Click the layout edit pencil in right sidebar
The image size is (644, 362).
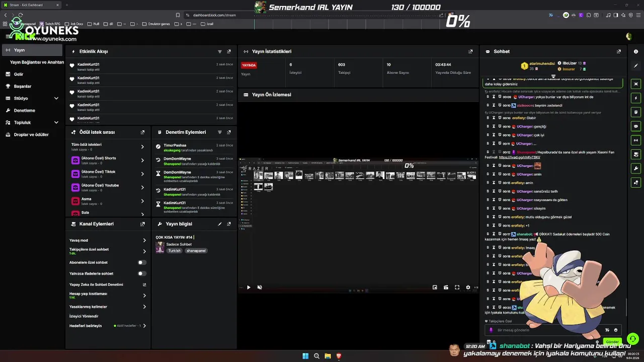point(636,65)
